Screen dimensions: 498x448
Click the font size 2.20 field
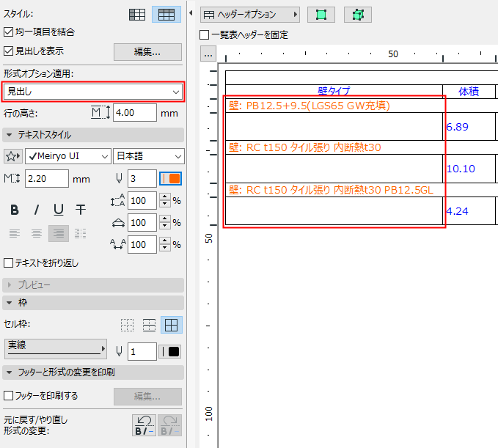pyautogui.click(x=47, y=179)
